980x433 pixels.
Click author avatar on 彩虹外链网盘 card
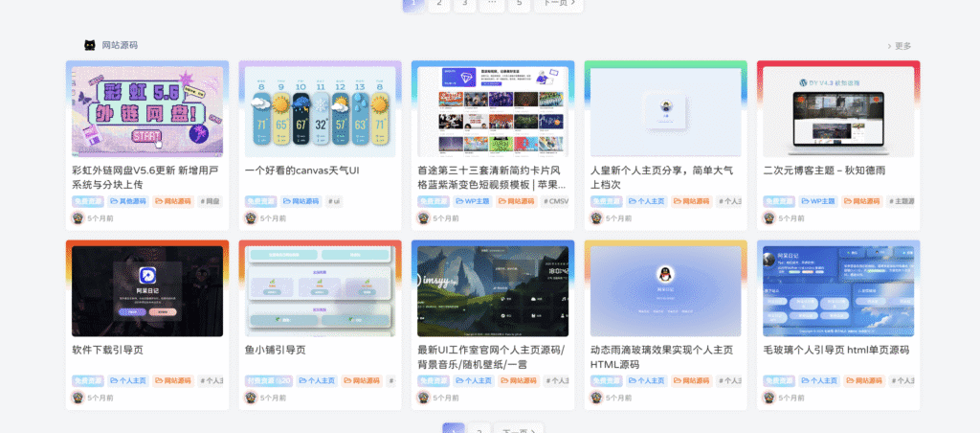click(x=78, y=217)
